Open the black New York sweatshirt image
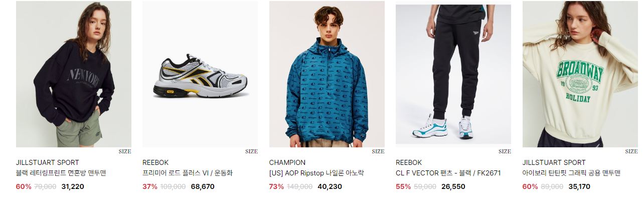This screenshot has height=210, width=644. coord(74,74)
